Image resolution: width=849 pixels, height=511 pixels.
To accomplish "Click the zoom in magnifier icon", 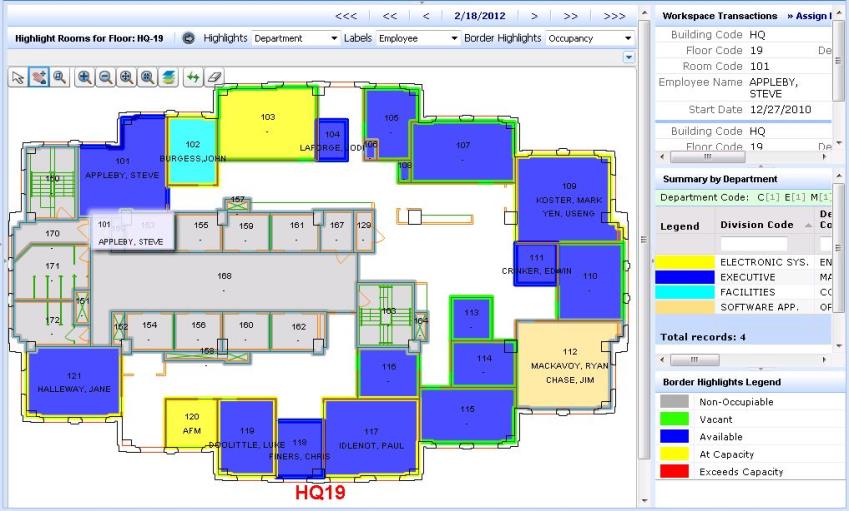I will 86,76.
